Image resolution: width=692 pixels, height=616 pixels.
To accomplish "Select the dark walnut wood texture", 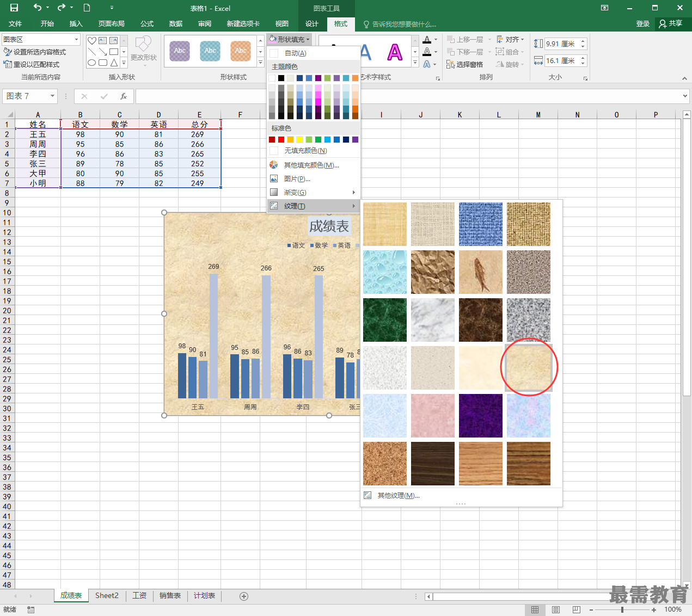I will pyautogui.click(x=433, y=464).
